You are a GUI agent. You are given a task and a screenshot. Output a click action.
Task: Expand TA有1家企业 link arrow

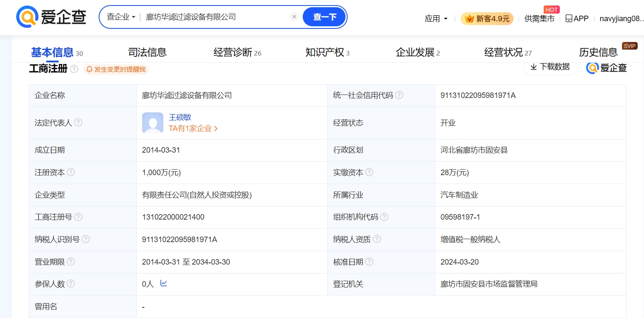coord(216,128)
